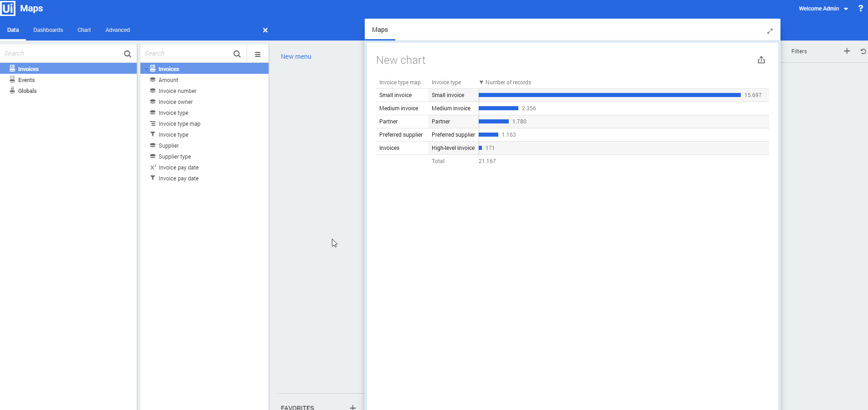Open the Advanced tab
This screenshot has height=410, width=868.
[118, 30]
